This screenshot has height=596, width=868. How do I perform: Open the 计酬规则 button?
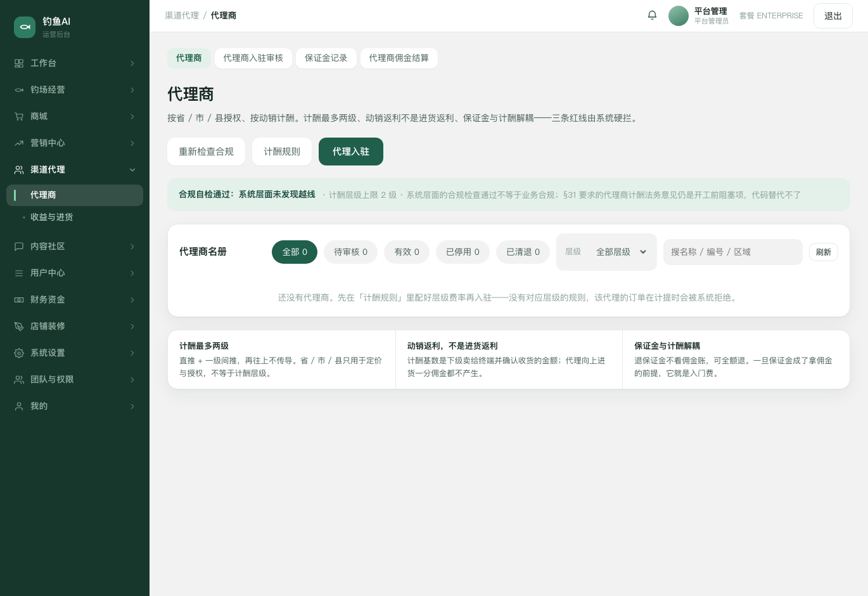(282, 152)
